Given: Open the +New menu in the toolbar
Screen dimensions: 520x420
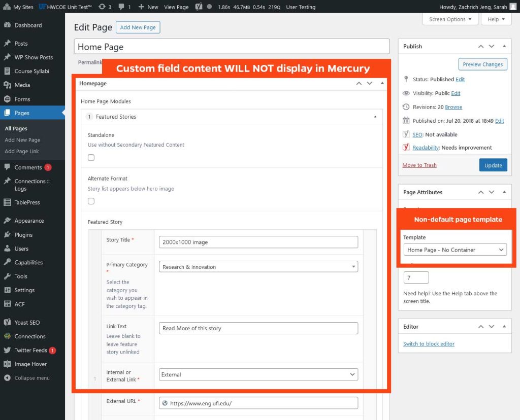Looking at the screenshot, I should point(147,7).
